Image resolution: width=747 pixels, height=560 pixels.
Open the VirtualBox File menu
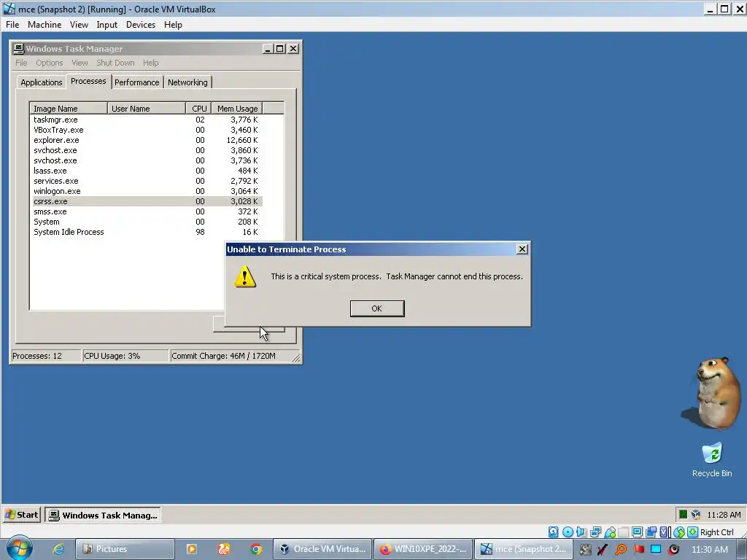(x=12, y=25)
